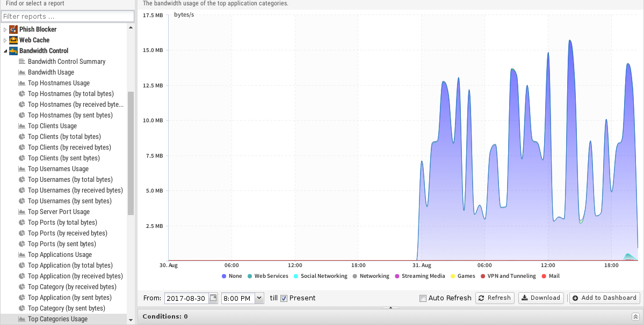Click the Web Services legend color dot
This screenshot has width=644, height=325.
coord(250,276)
